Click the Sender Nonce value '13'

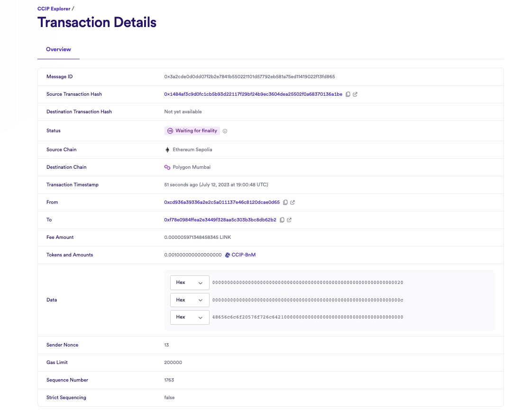click(x=166, y=345)
